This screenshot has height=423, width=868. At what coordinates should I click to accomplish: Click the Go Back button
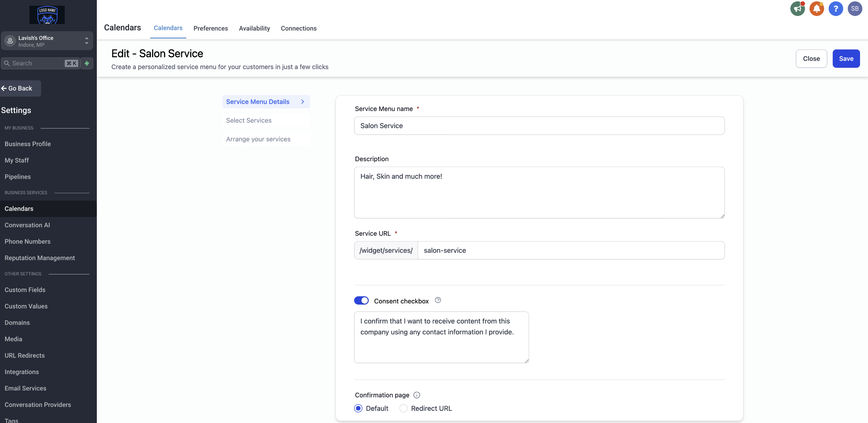click(20, 88)
